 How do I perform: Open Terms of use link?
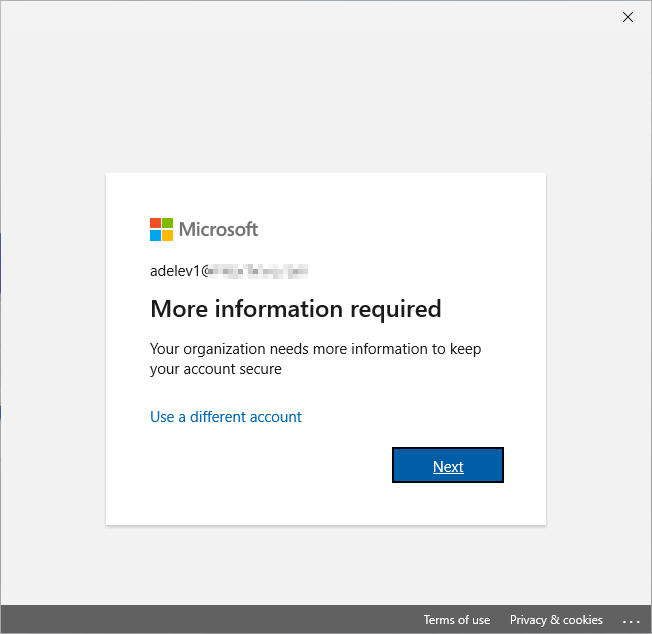coord(457,620)
